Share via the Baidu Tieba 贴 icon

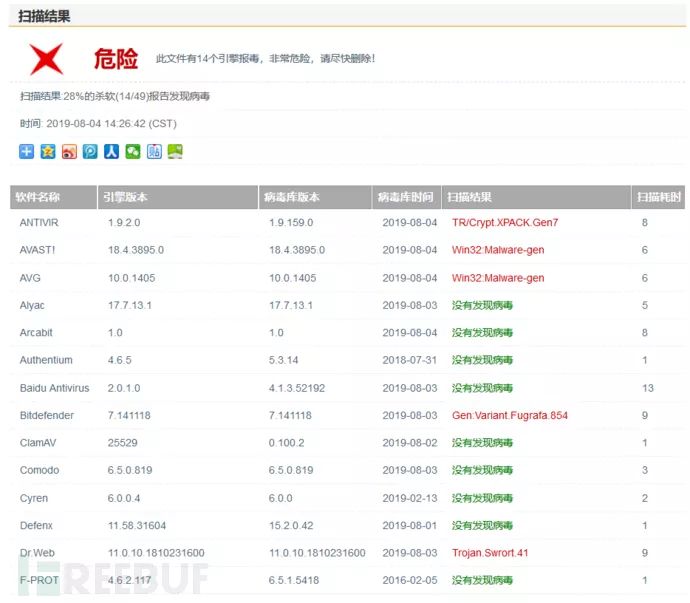pos(154,152)
